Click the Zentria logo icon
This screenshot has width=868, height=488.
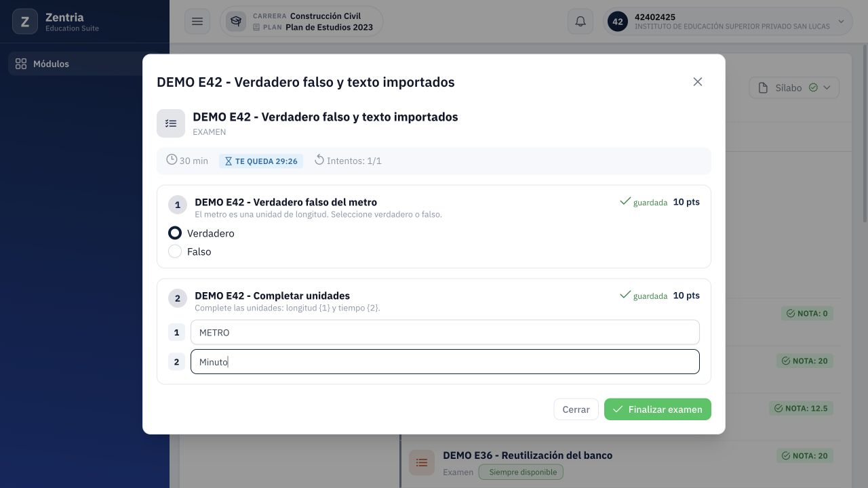click(x=25, y=22)
